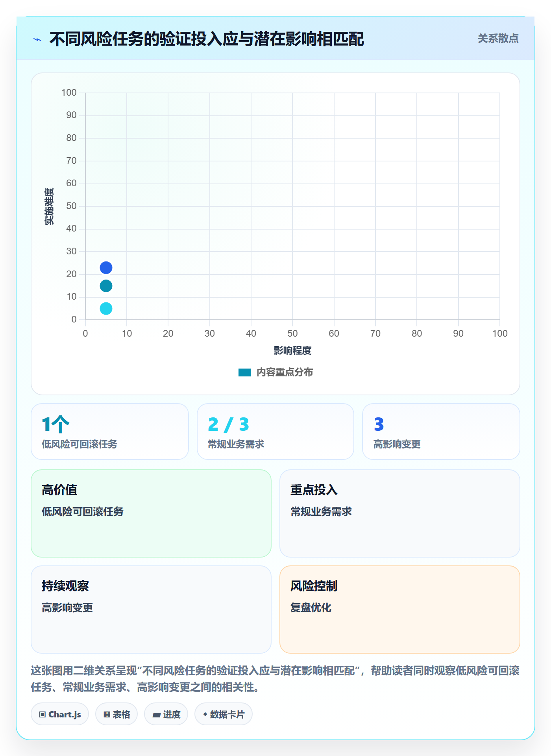Click the dark blue scatter point

click(x=106, y=268)
